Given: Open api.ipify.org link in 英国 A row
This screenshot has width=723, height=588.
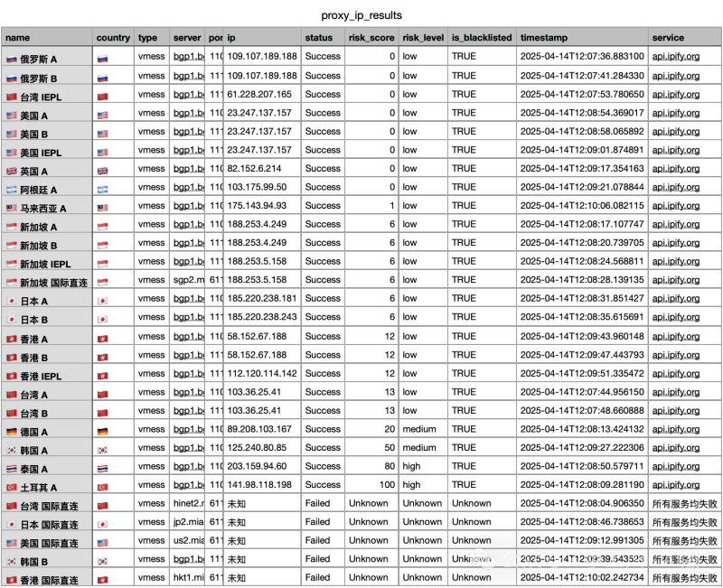Looking at the screenshot, I should [x=675, y=168].
